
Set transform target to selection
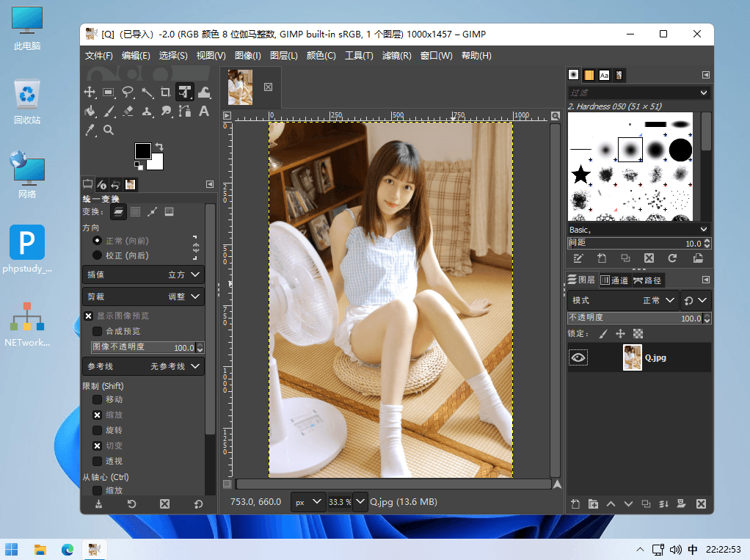coord(135,212)
